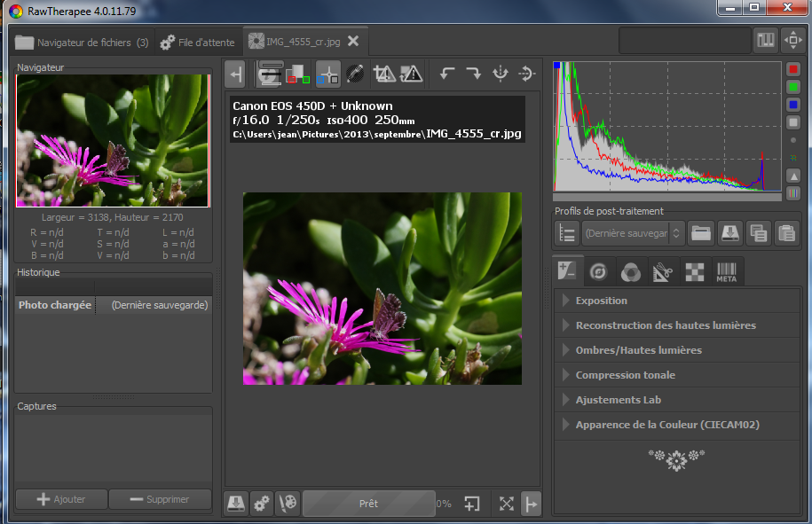The width and height of the screenshot is (812, 524).
Task: Open the Navigateur de fichiers tab
Action: coord(82,43)
